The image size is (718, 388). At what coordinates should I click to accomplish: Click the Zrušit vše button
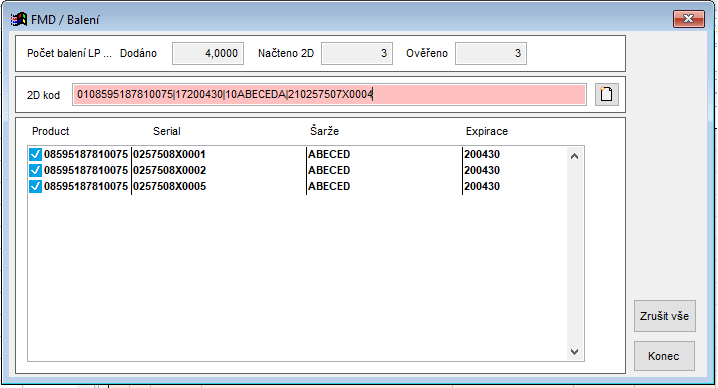click(664, 316)
